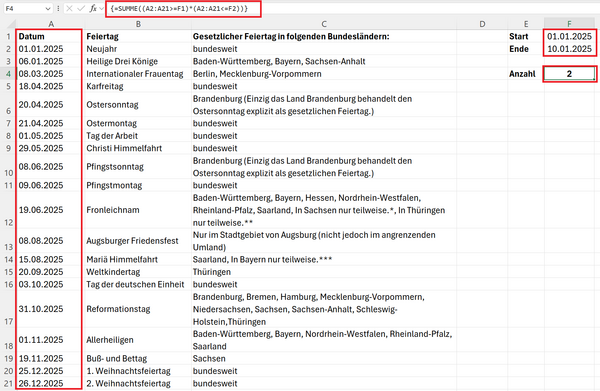Click the Allerheiligen cell
This screenshot has height=391, width=600.
(x=138, y=340)
